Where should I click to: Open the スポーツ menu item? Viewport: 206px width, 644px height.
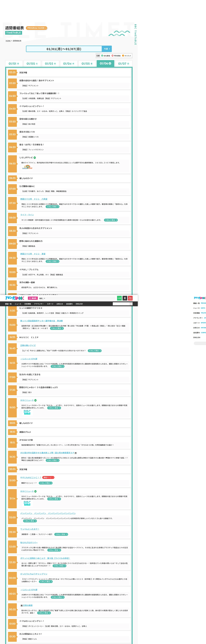click(50, 304)
